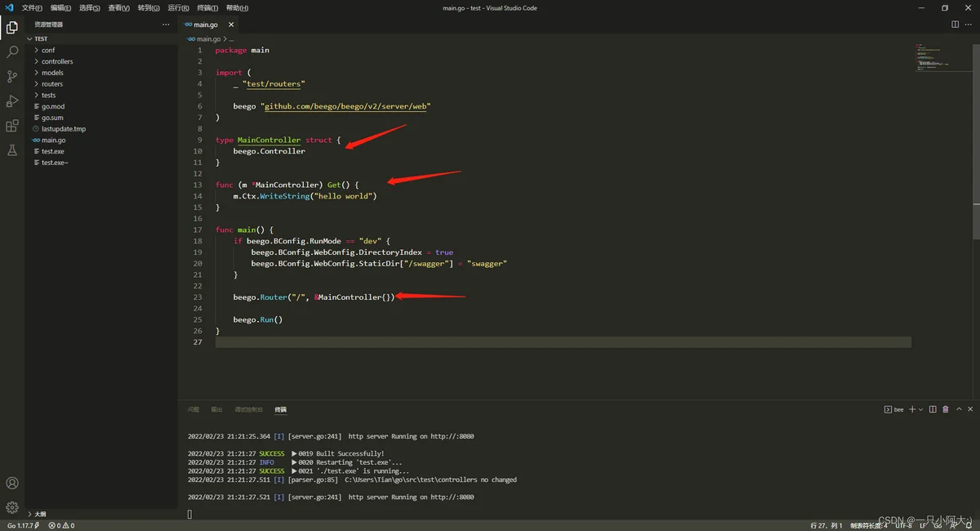
Task: Click the feedback icon in status bar
Action: [952, 525]
